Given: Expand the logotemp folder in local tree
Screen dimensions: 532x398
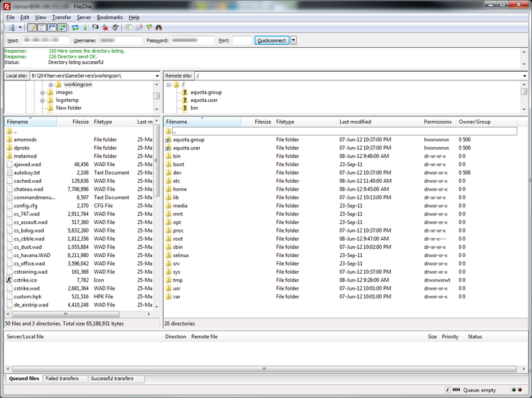Looking at the screenshot, I should tap(43, 100).
